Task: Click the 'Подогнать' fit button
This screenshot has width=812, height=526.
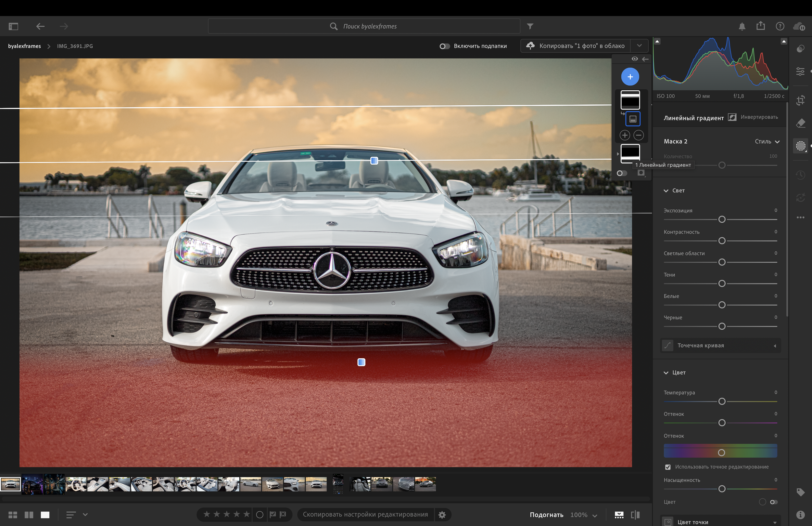Action: [546, 515]
